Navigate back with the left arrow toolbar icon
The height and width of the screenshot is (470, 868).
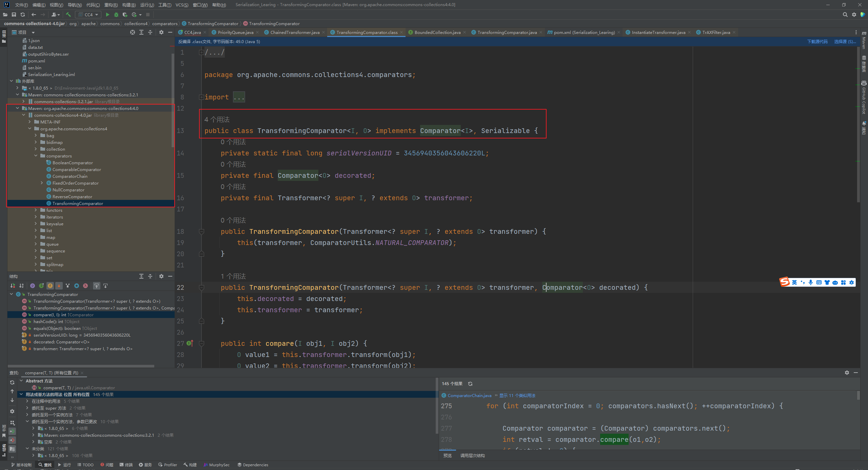tap(34, 15)
